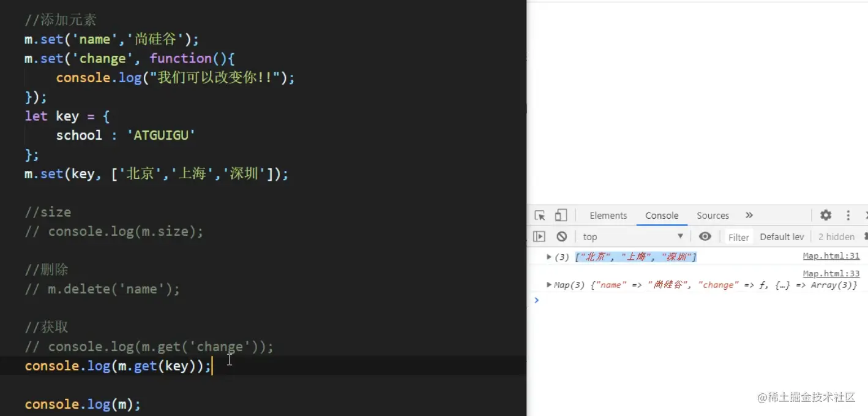Switch to the Sources tab
The image size is (868, 416).
(x=713, y=215)
